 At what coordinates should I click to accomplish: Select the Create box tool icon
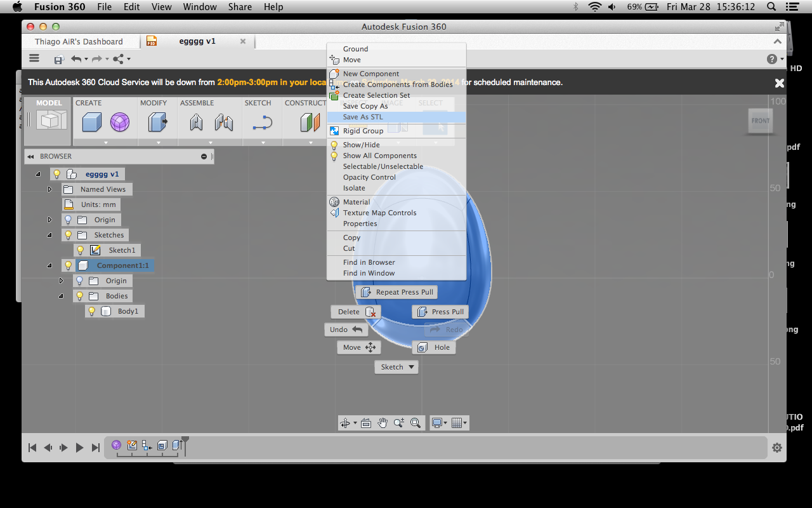pos(92,121)
